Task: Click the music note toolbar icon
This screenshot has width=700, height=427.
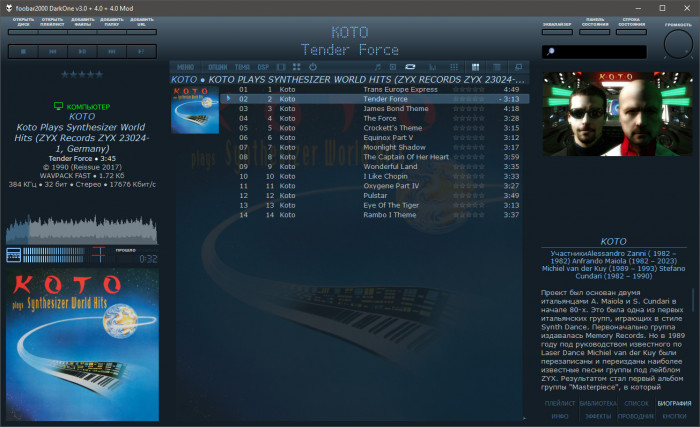Action: (378, 67)
